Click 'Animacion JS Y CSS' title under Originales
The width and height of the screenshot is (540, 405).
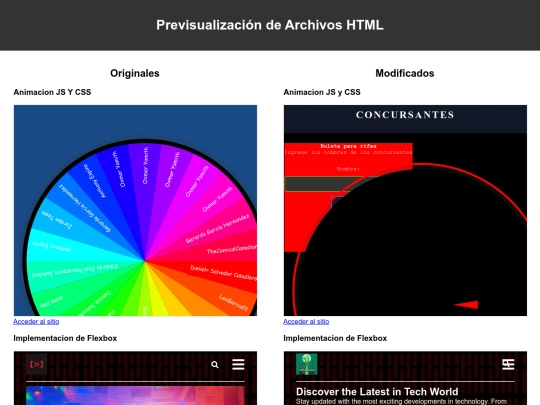(52, 92)
